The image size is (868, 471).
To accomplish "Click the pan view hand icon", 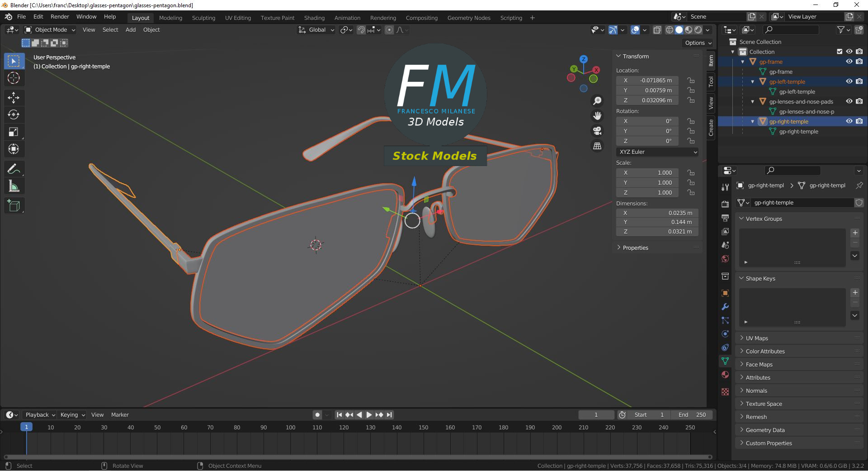I will (x=597, y=116).
